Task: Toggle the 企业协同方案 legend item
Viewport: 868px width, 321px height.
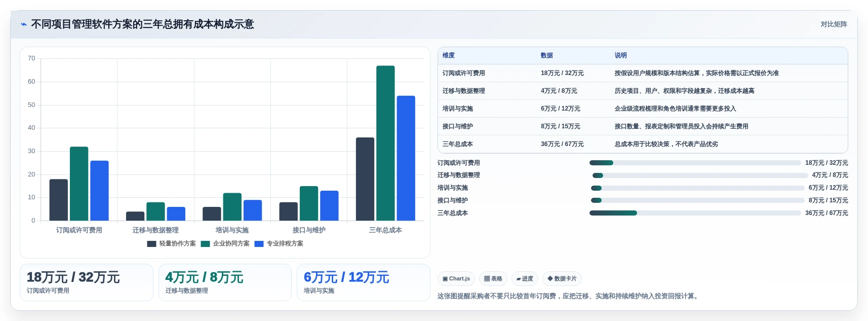Action: pyautogui.click(x=225, y=243)
